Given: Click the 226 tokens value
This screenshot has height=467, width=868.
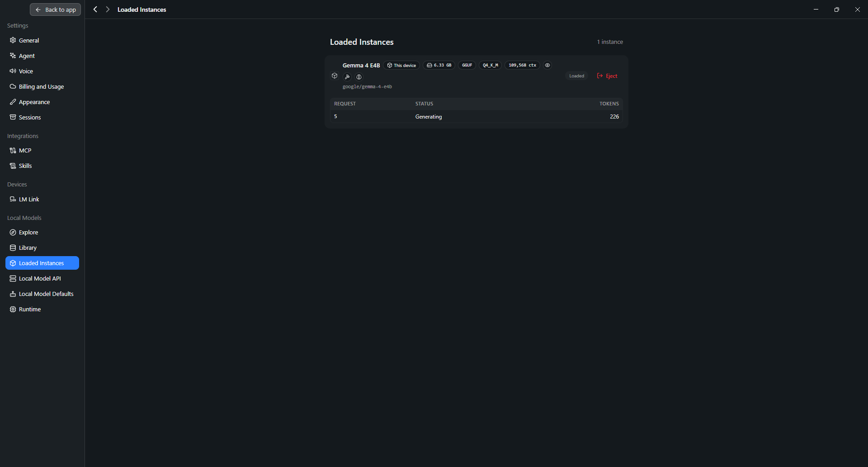Looking at the screenshot, I should point(614,117).
